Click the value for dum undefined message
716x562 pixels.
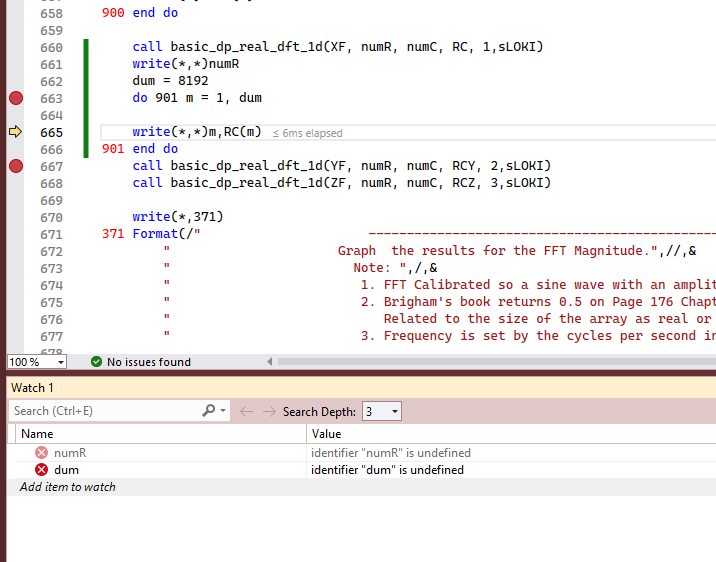(387, 470)
